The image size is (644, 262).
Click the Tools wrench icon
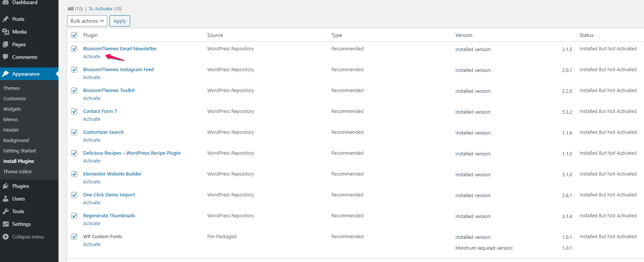coord(6,211)
